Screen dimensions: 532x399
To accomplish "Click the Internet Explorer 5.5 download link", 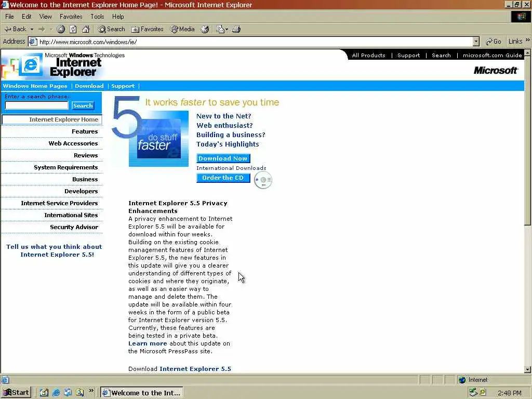I will pyautogui.click(x=195, y=369).
